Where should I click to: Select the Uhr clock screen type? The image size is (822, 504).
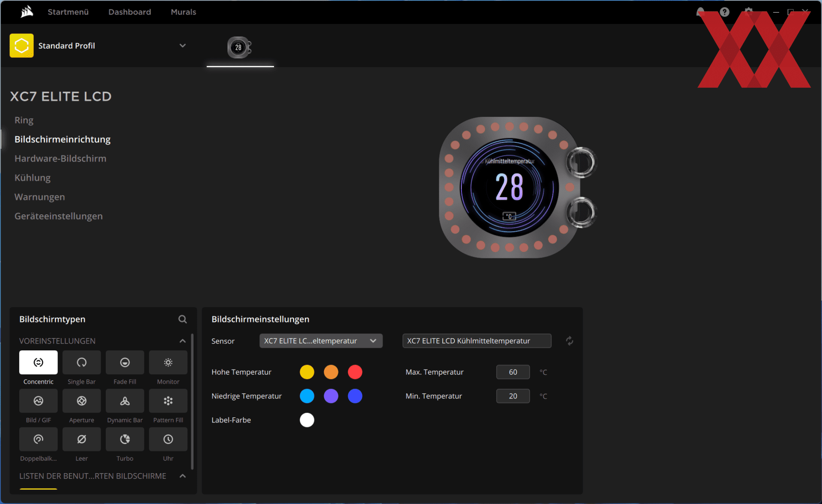(168, 439)
